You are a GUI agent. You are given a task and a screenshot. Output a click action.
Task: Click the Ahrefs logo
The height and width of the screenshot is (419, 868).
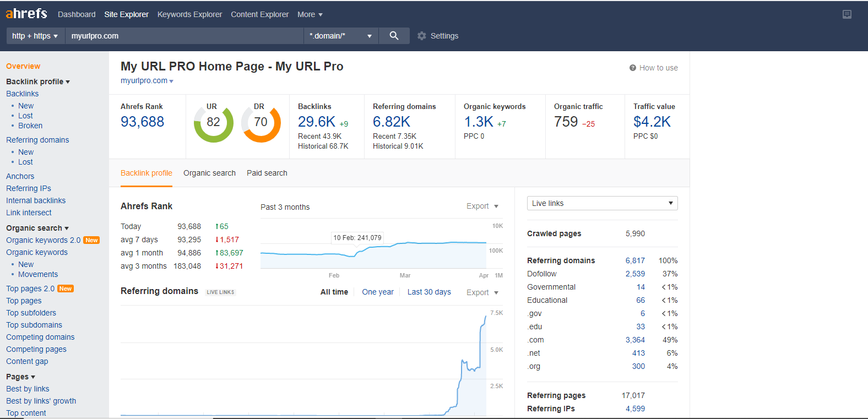pyautogui.click(x=26, y=14)
